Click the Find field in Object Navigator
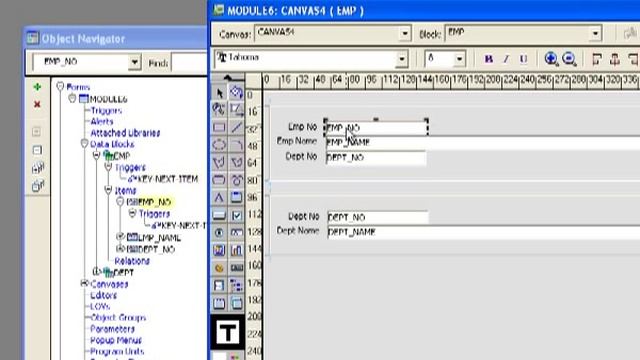 pyautogui.click(x=189, y=63)
